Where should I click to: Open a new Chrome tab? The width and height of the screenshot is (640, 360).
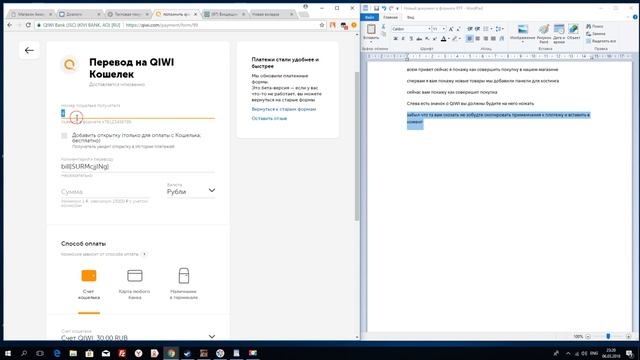304,14
